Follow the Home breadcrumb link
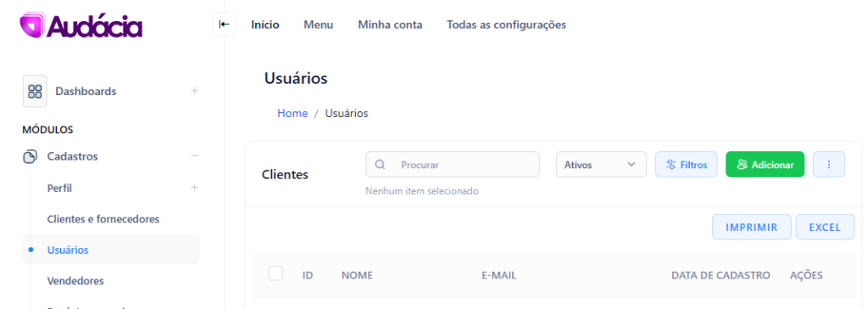 [x=292, y=113]
